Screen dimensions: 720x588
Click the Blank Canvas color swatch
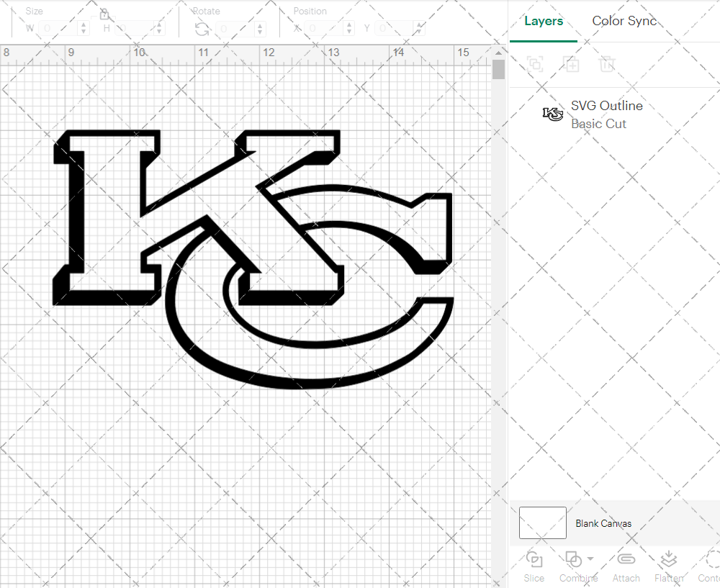pyautogui.click(x=542, y=523)
